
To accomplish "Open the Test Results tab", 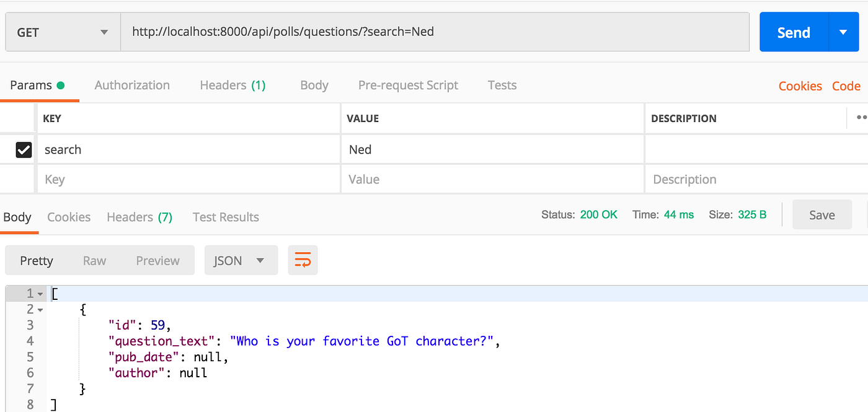I will tap(226, 217).
